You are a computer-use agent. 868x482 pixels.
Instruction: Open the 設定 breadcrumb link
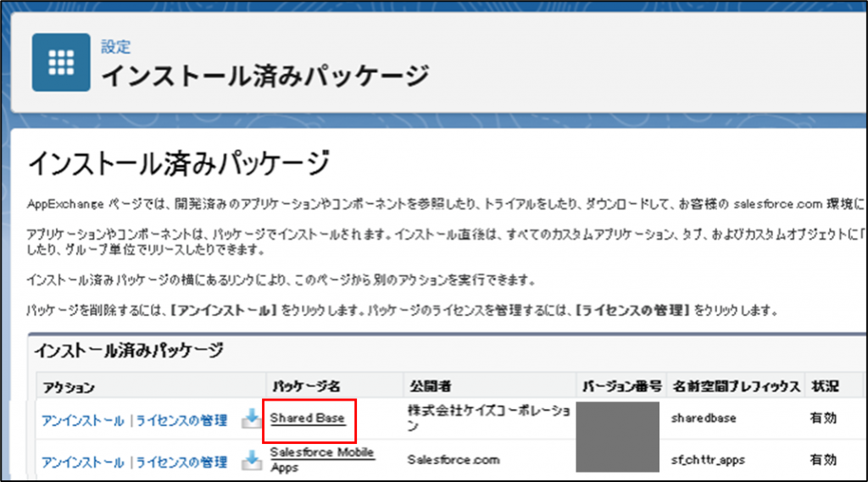click(116, 47)
